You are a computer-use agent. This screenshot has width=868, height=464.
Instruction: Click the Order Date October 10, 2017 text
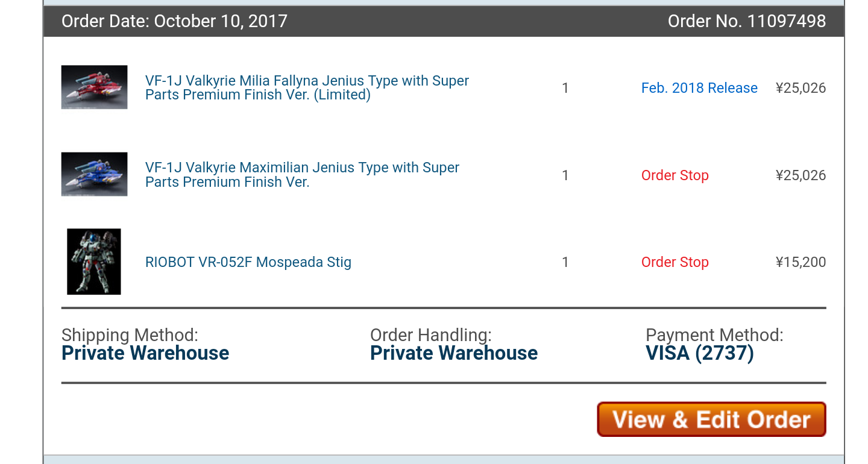[174, 21]
